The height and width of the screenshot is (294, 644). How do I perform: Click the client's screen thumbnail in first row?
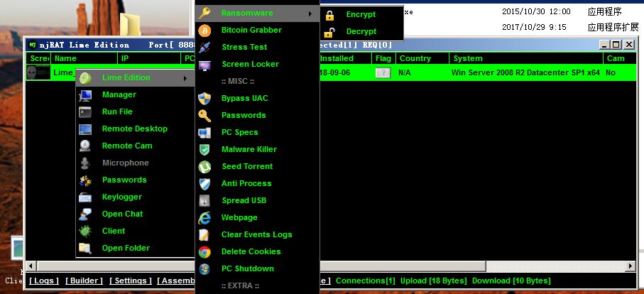(38, 72)
